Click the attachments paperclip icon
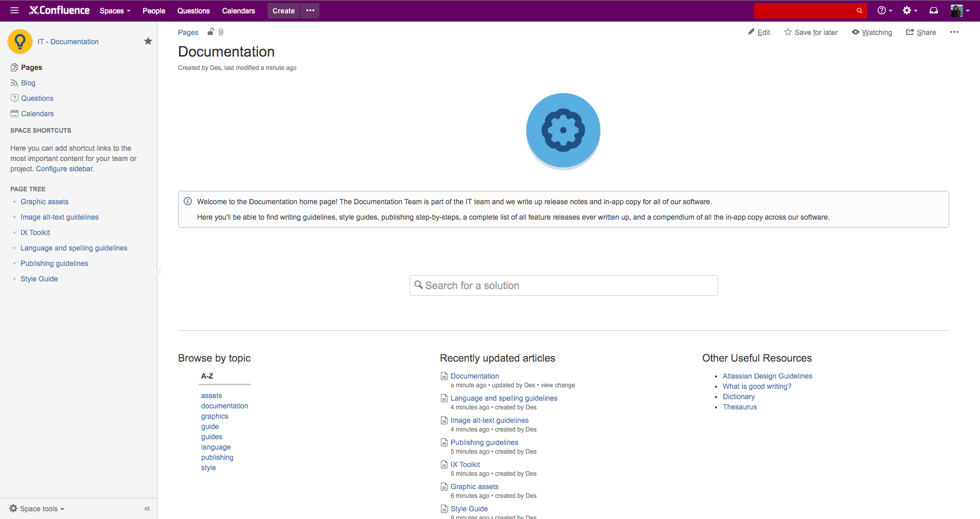The width and height of the screenshot is (980, 519). point(221,32)
